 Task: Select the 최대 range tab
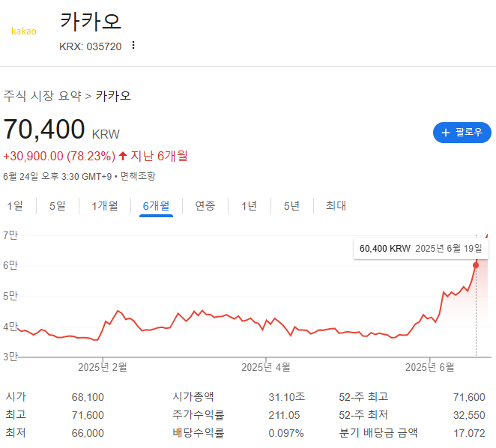tap(336, 206)
